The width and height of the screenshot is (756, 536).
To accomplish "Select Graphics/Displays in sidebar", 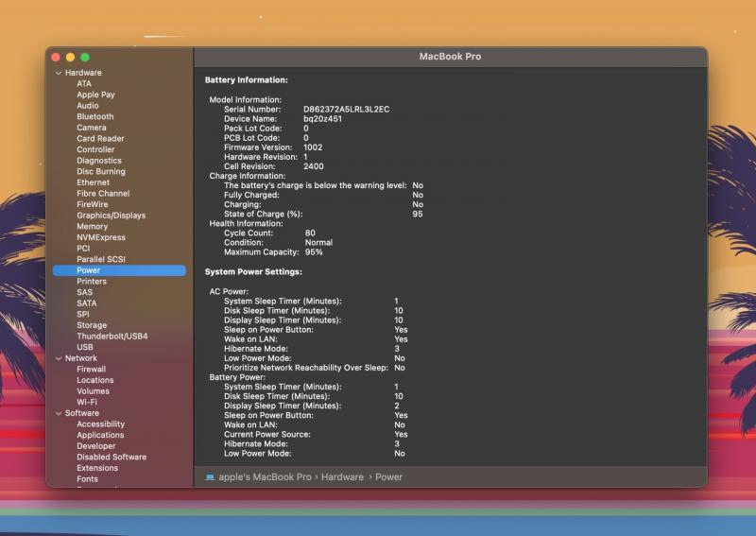I will click(x=111, y=216).
